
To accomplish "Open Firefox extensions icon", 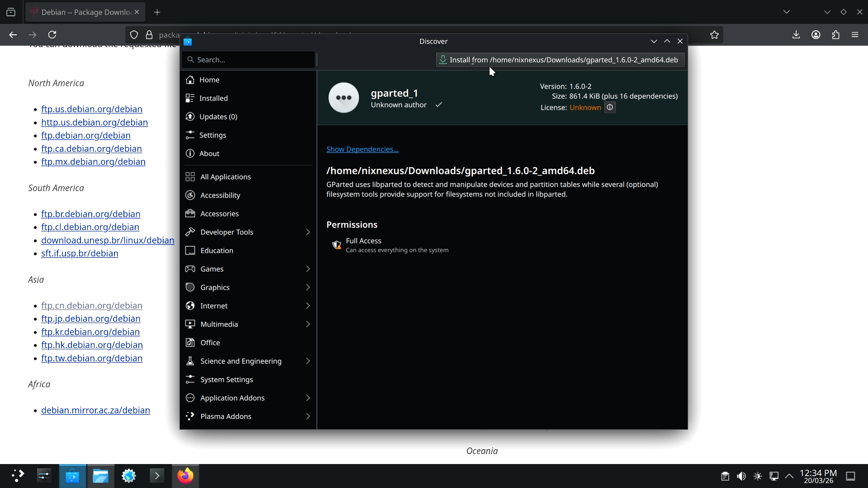I will click(x=835, y=35).
